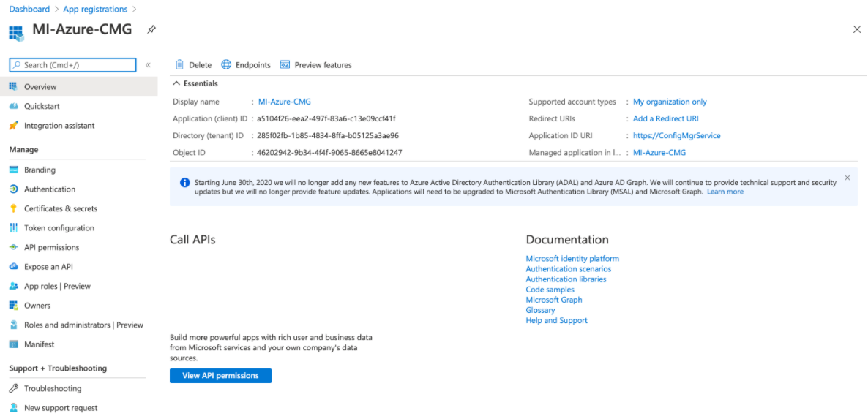Collapse the left sidebar menu
The image size is (868, 416).
[148, 65]
